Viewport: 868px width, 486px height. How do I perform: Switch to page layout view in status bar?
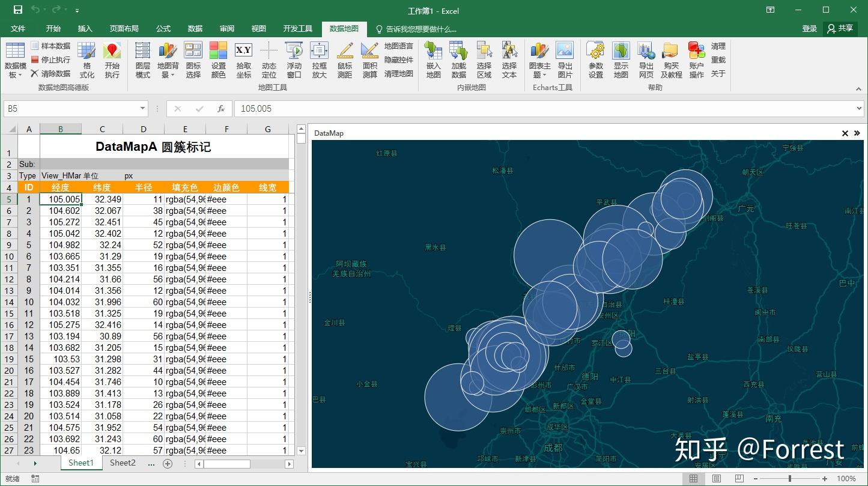716,479
